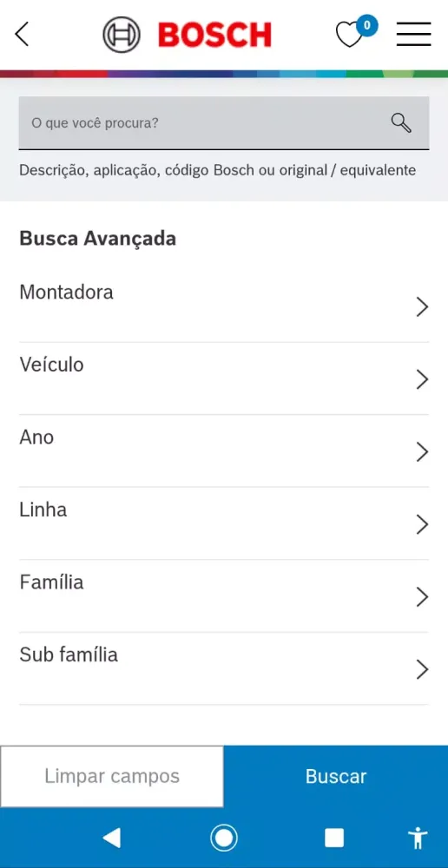Open the Família selection row
The image size is (448, 868).
coord(224,596)
